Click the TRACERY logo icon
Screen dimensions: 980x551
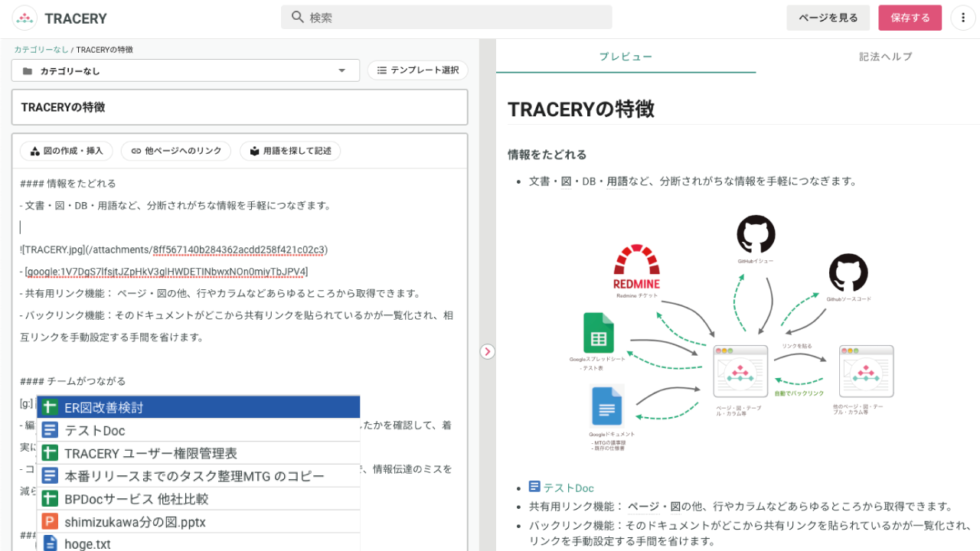pyautogui.click(x=24, y=18)
